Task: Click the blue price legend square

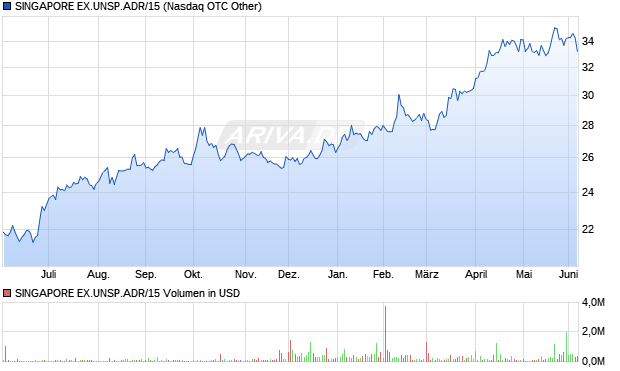Action: click(x=7, y=6)
